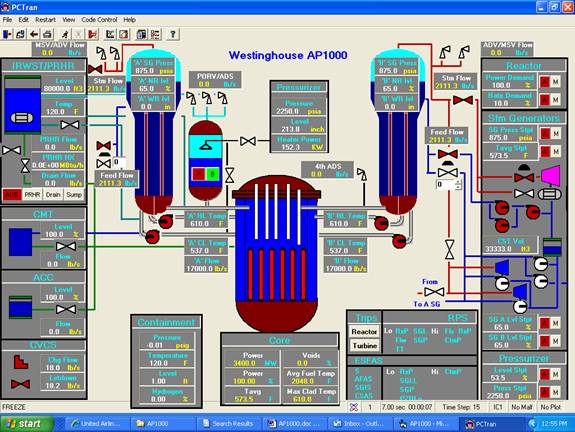The image size is (575, 432).
Task: Click the status bar malfunction icon
Action: (354, 407)
